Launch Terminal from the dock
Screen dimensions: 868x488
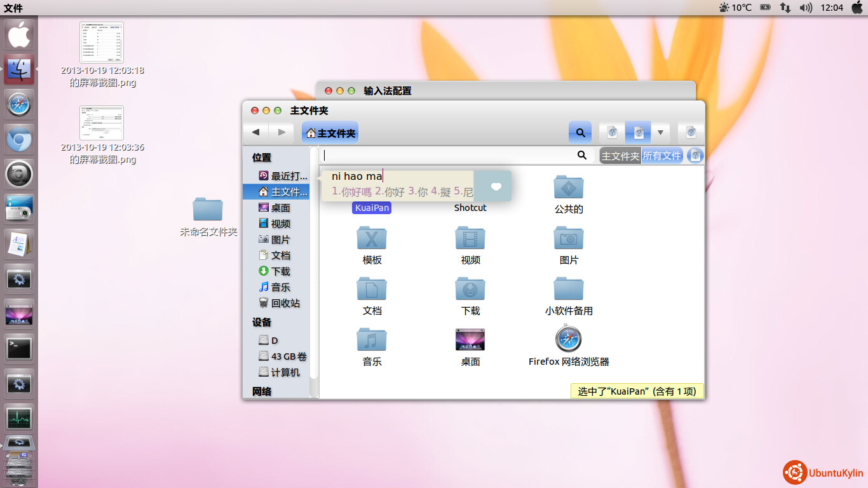[x=19, y=348]
